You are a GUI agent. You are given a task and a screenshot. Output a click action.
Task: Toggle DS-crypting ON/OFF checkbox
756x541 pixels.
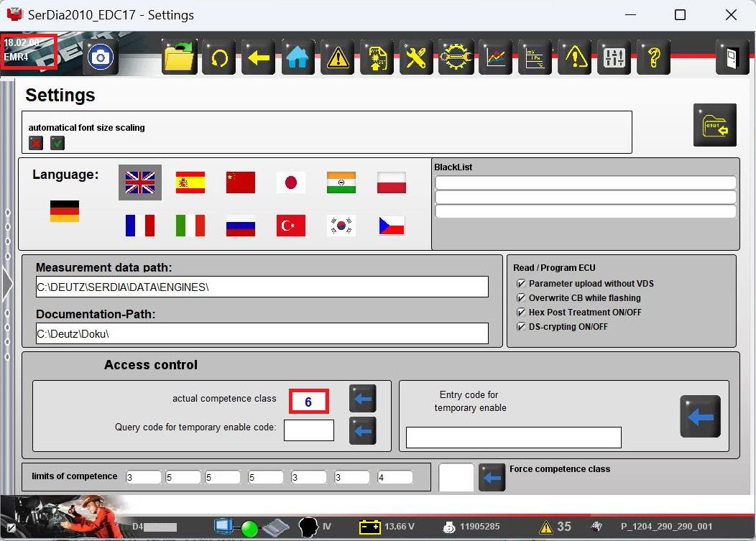click(521, 327)
